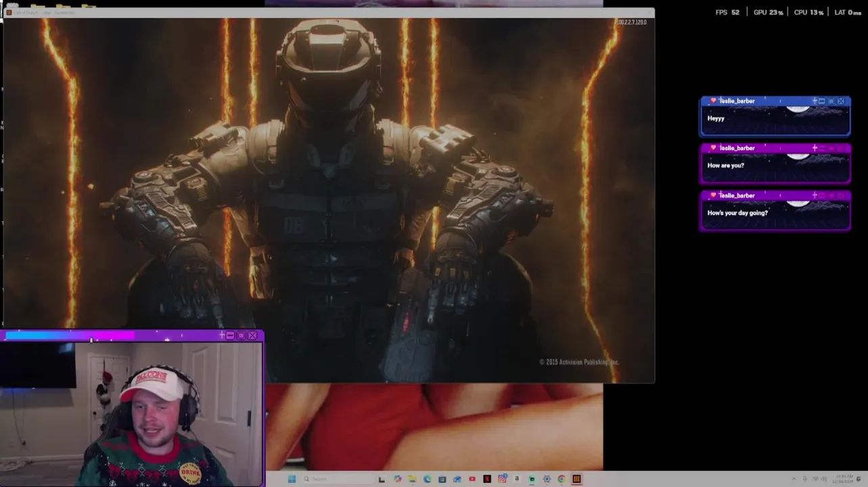Launch Copilot from the taskbar
868x487 pixels.
[x=398, y=479]
